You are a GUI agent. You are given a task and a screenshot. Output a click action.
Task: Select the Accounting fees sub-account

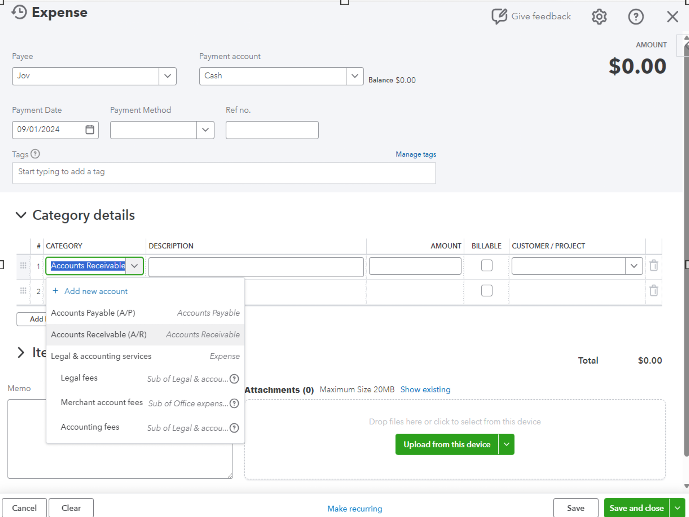[145, 427]
